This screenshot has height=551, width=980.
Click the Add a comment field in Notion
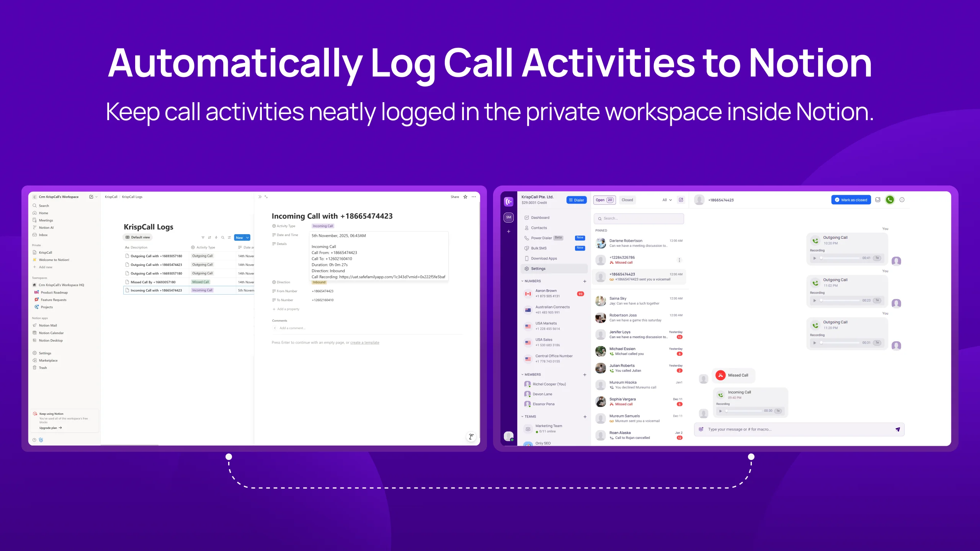point(292,328)
